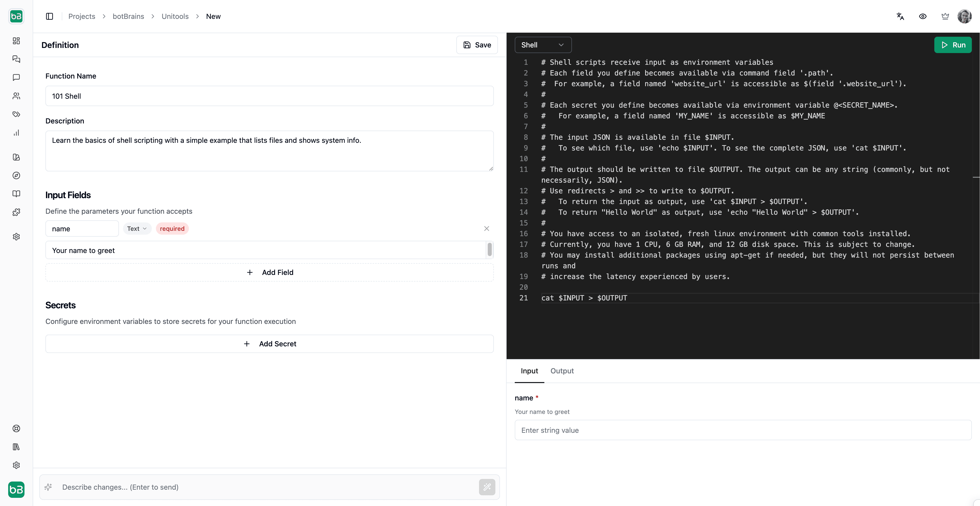
Task: Open the tags panel from the sidebar
Action: (16, 114)
